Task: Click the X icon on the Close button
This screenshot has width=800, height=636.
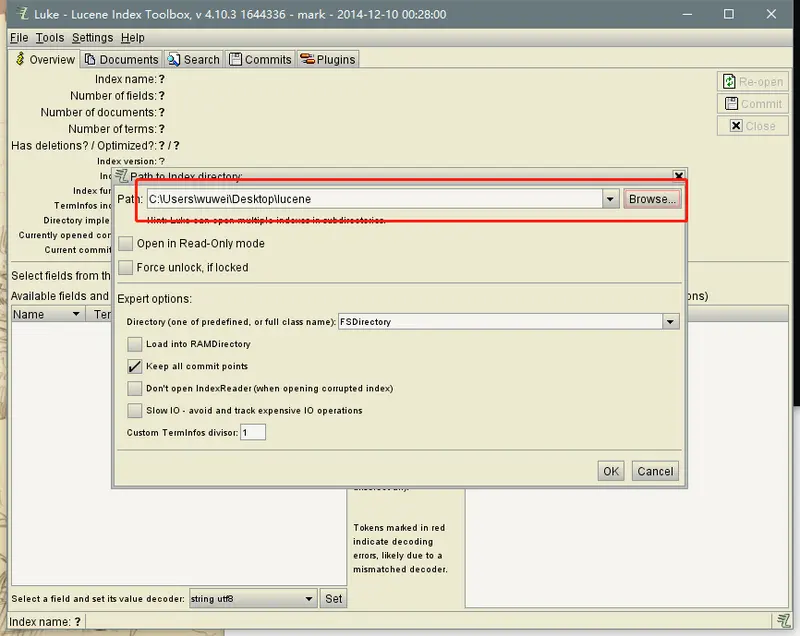Action: pos(736,125)
